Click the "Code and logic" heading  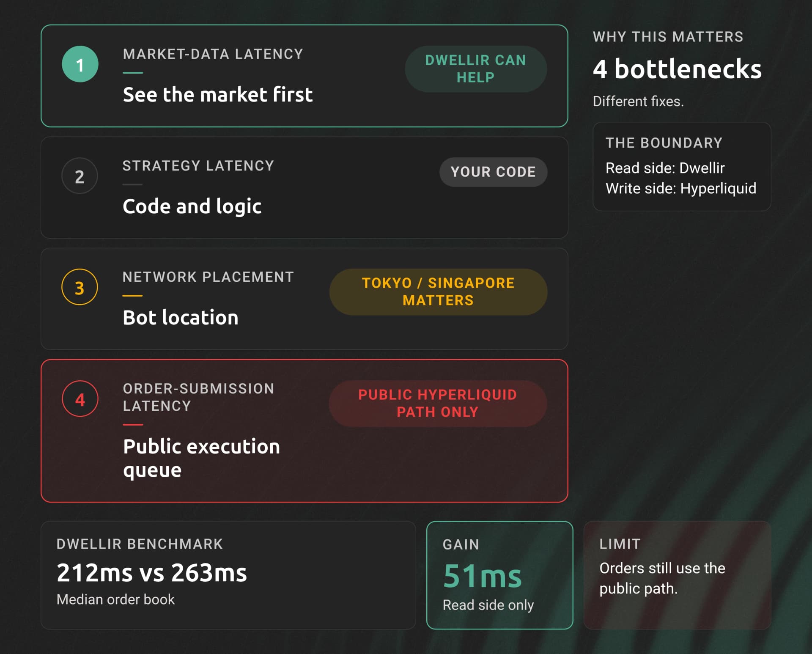click(x=192, y=206)
